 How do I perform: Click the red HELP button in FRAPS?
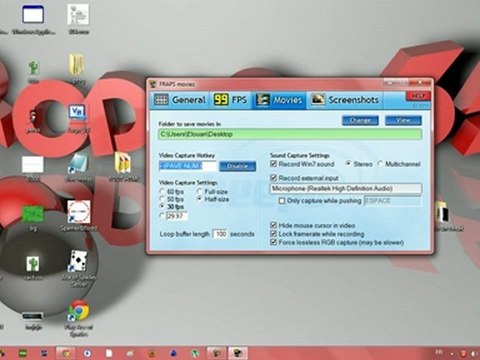tap(418, 96)
